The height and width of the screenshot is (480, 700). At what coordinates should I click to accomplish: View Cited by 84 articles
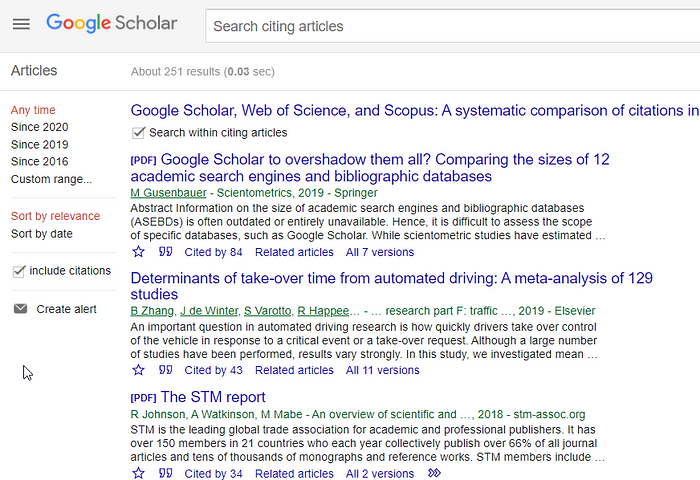click(x=213, y=252)
